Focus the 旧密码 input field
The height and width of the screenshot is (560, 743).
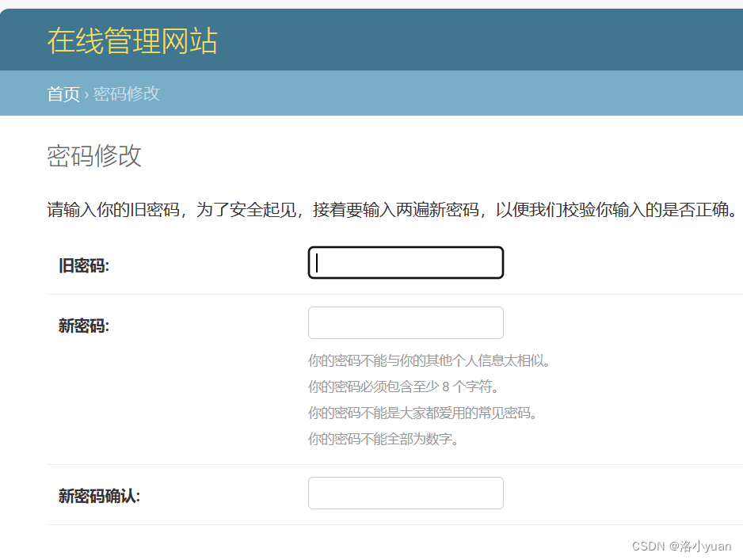406,262
